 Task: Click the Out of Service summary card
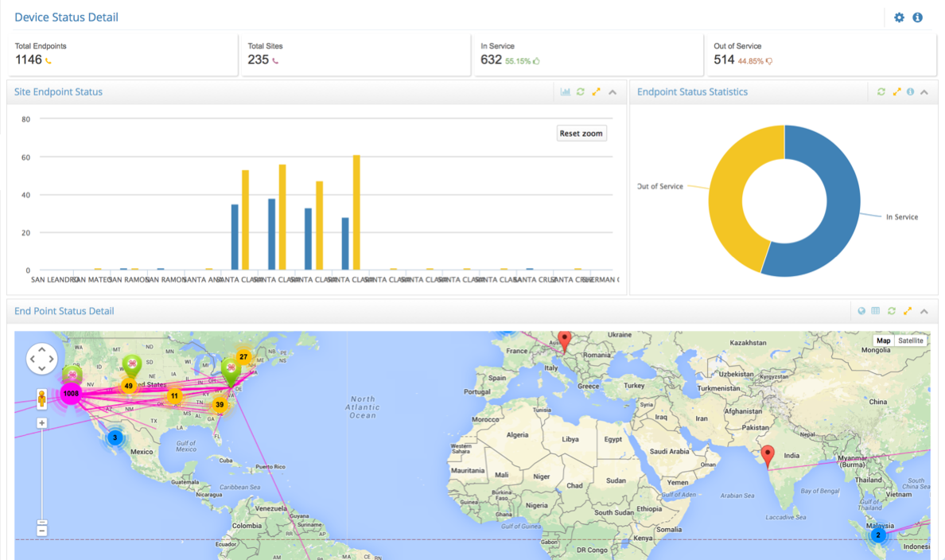point(822,54)
